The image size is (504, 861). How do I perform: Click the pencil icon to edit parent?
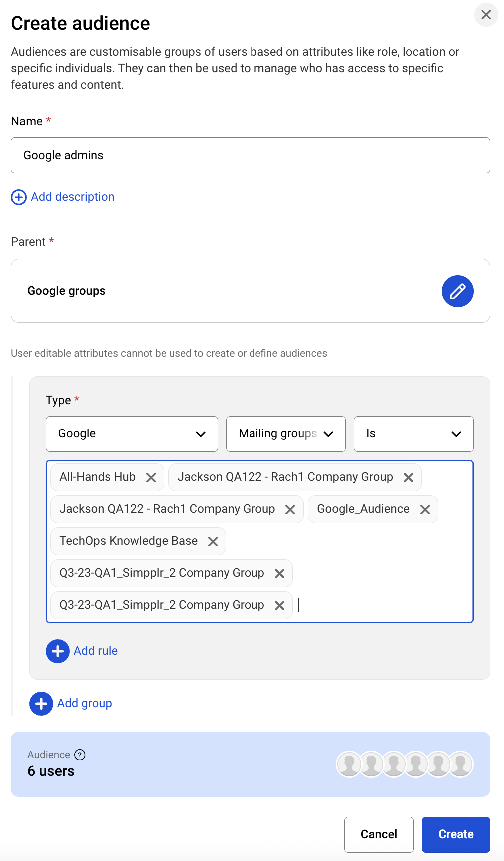(x=457, y=291)
